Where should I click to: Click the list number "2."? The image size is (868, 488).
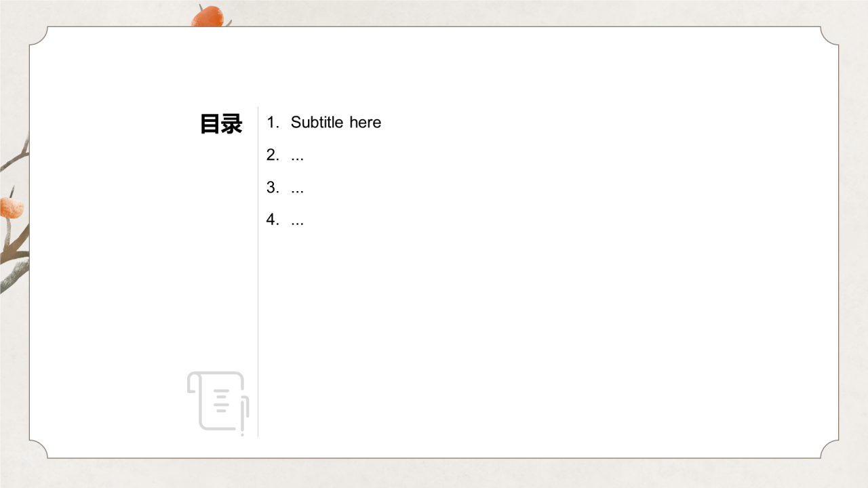273,155
